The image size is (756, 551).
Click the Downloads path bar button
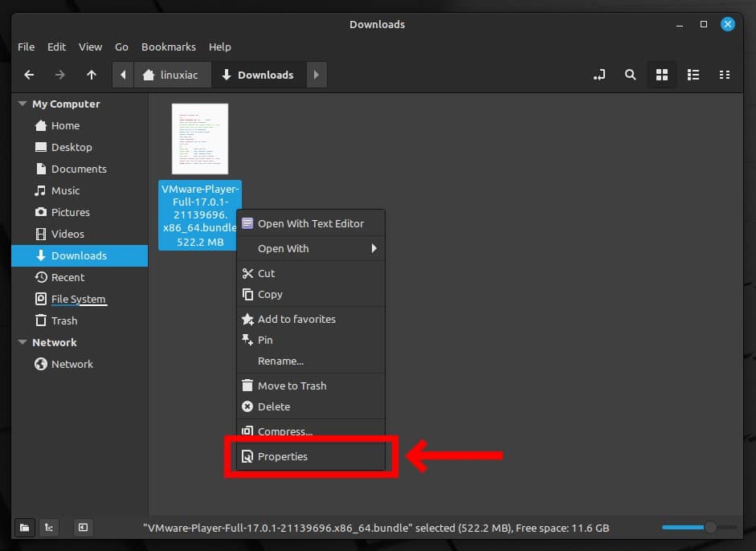(258, 75)
